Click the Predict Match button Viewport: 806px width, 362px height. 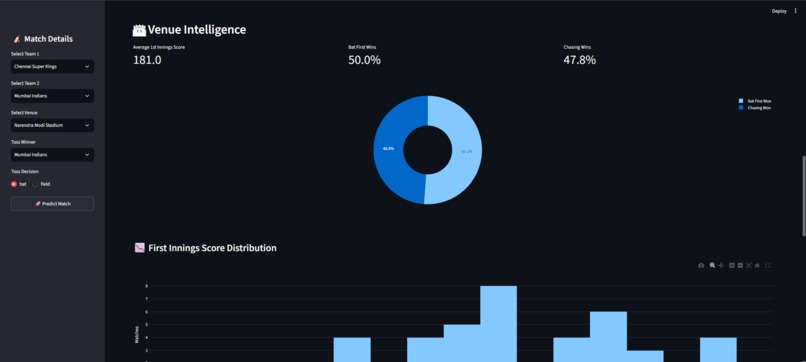[x=52, y=204]
